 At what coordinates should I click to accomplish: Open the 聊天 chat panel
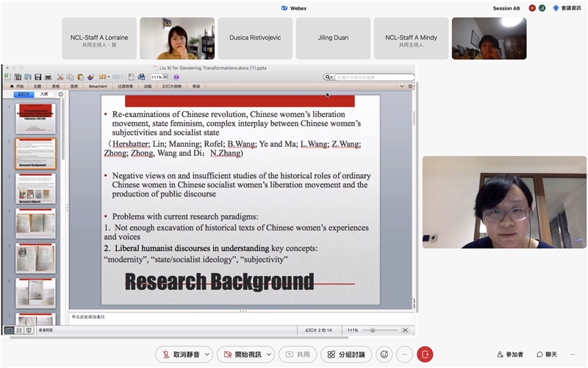[547, 354]
